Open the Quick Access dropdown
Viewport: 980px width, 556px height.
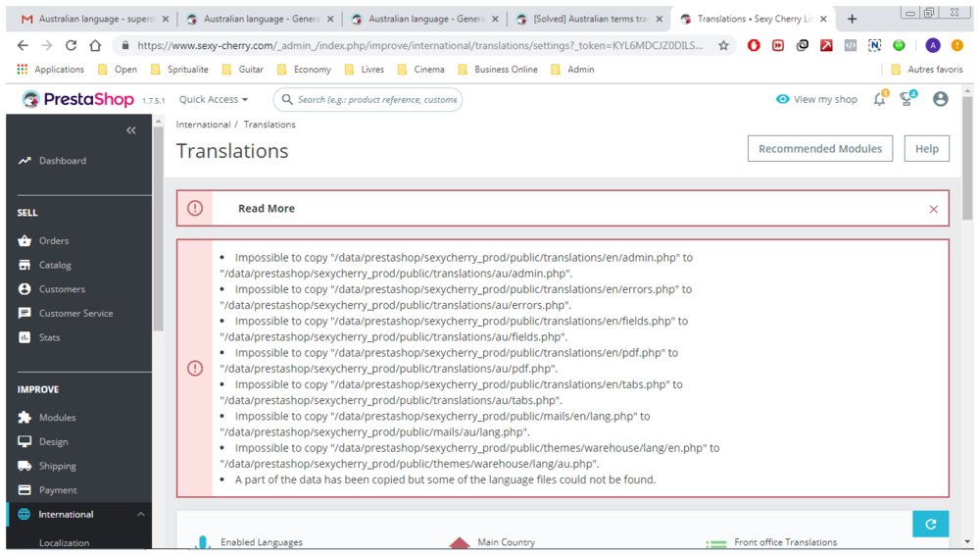coord(213,99)
